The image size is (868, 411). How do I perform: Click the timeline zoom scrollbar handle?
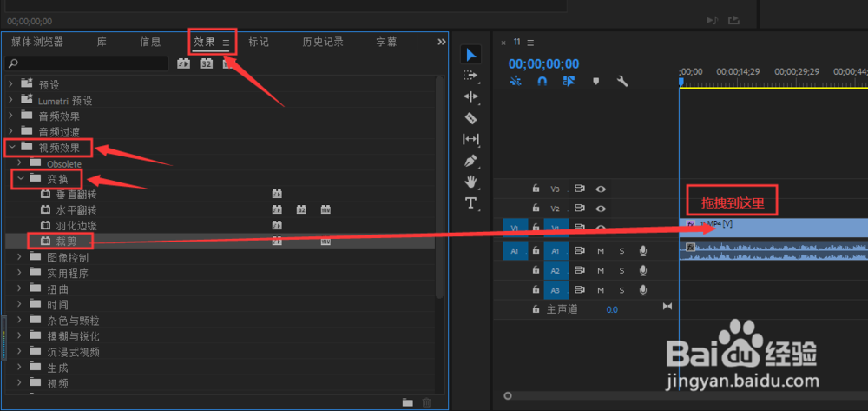(x=508, y=396)
